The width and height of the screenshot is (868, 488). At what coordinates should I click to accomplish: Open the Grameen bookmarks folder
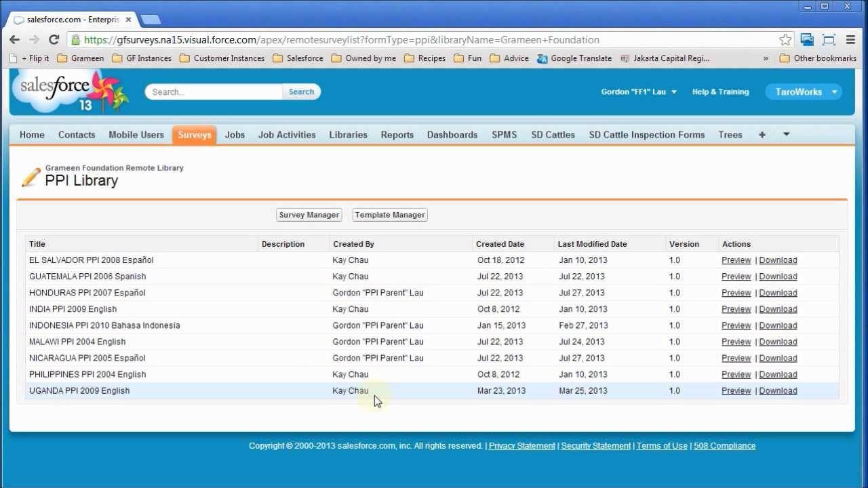(x=81, y=58)
